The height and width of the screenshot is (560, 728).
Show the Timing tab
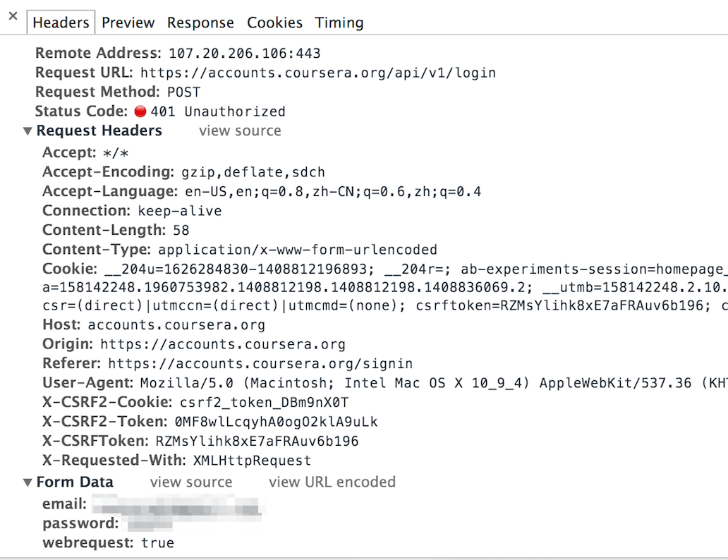tap(339, 23)
